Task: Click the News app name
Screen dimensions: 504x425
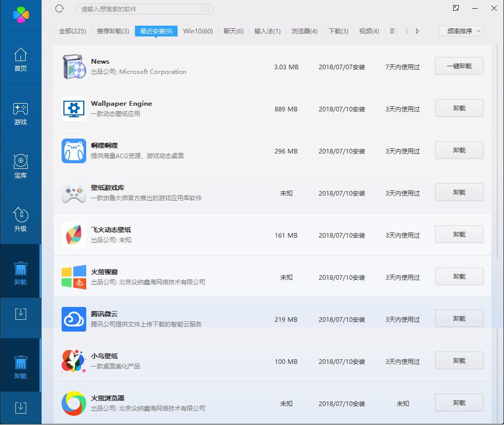Action: click(x=100, y=62)
